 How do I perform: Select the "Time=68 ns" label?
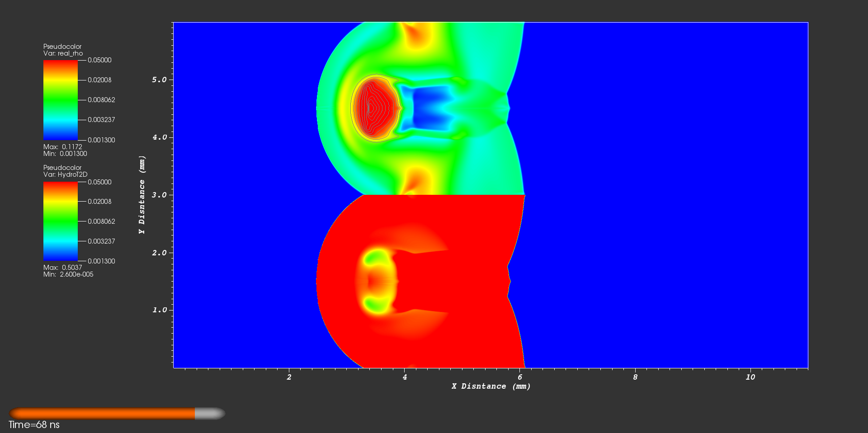(x=34, y=425)
